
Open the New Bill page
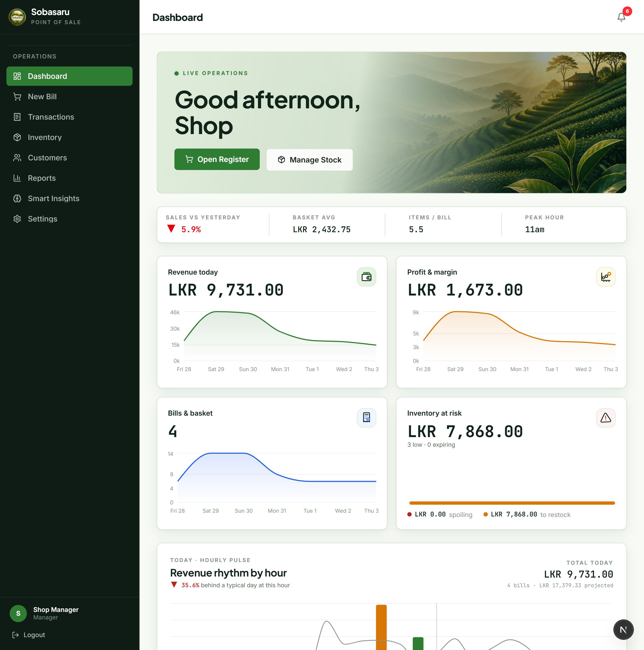pos(69,97)
